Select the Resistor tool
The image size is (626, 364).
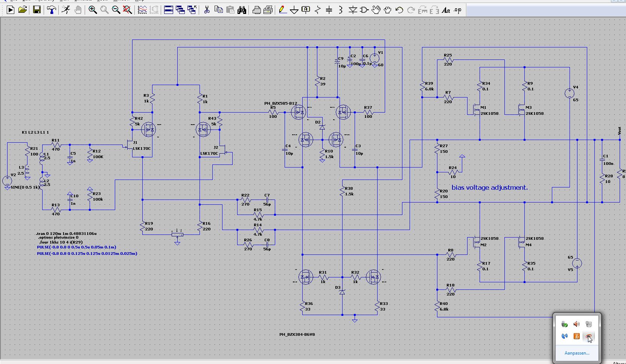tap(318, 10)
